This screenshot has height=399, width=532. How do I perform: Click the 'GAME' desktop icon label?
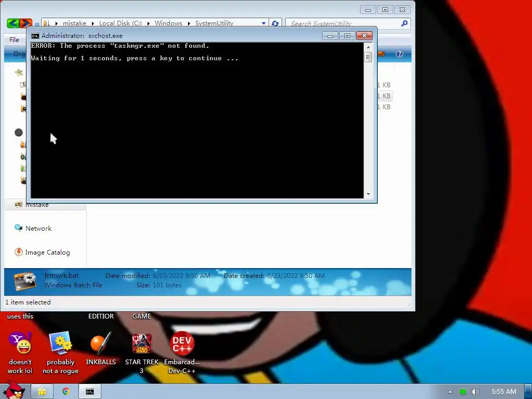[142, 316]
